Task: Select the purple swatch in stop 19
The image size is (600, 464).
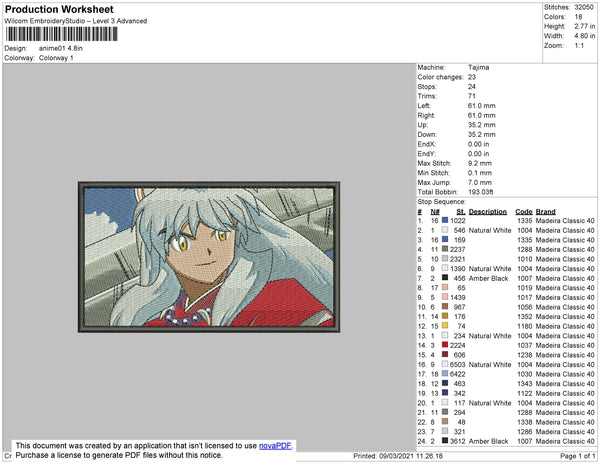Action: coord(445,393)
